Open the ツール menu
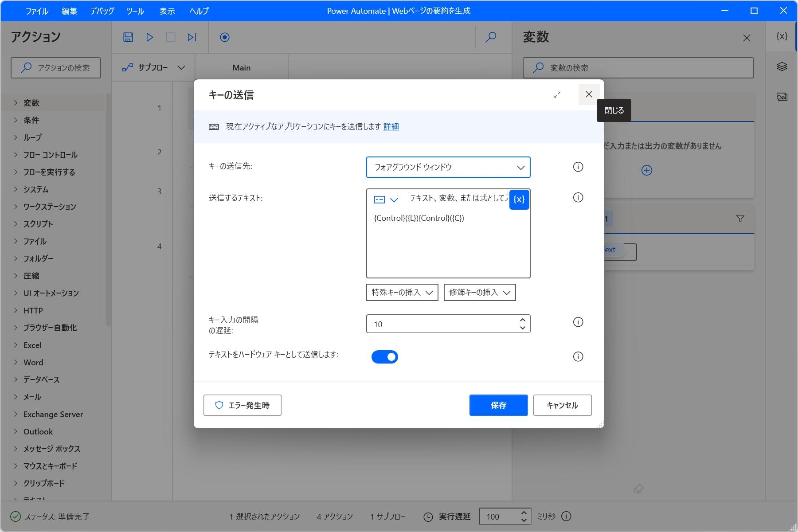798x532 pixels. coord(135,11)
